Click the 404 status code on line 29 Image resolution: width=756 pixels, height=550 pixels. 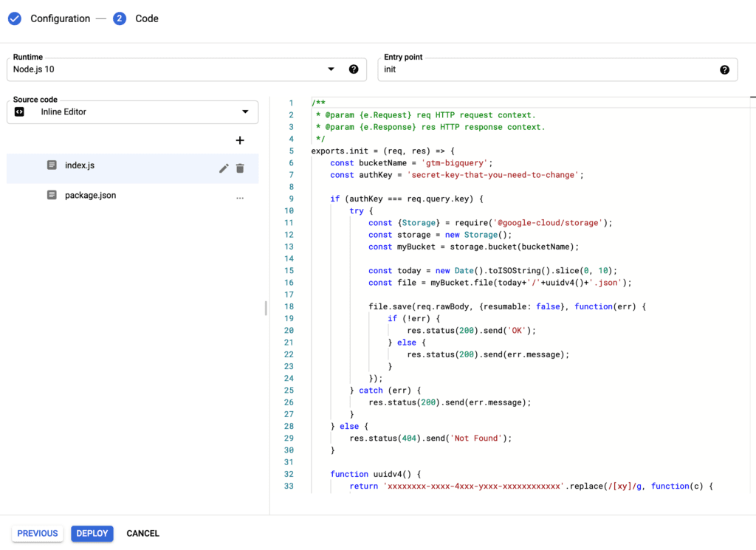point(409,439)
